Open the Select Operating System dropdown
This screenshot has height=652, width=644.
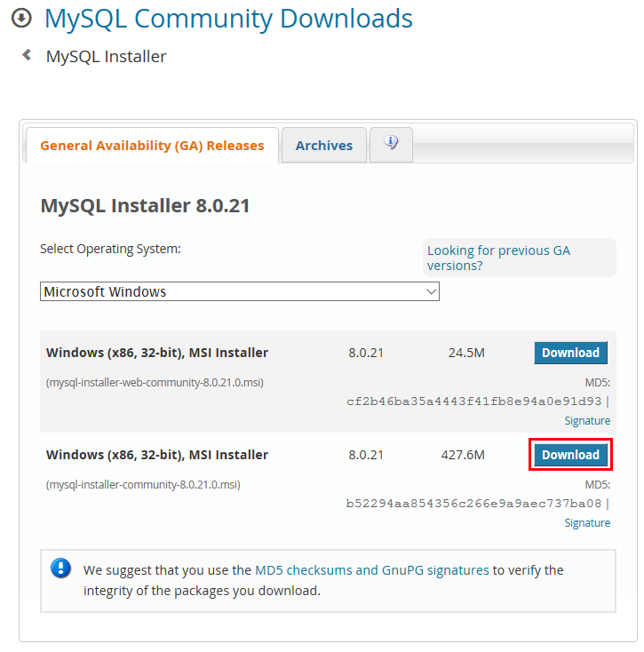point(240,291)
